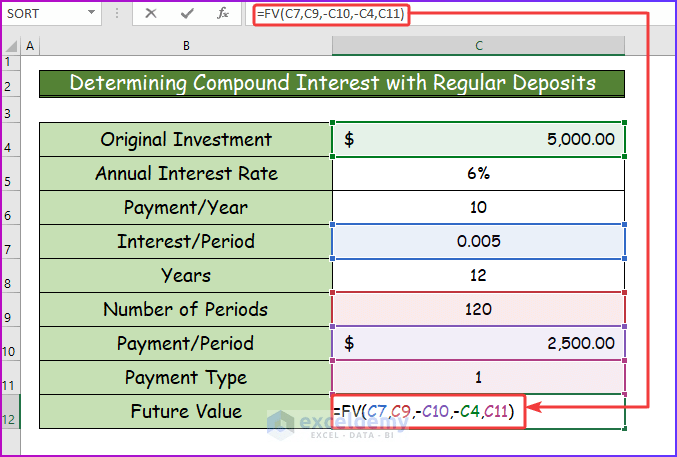
Task: Click cell with value 2,500.00
Action: tap(478, 344)
